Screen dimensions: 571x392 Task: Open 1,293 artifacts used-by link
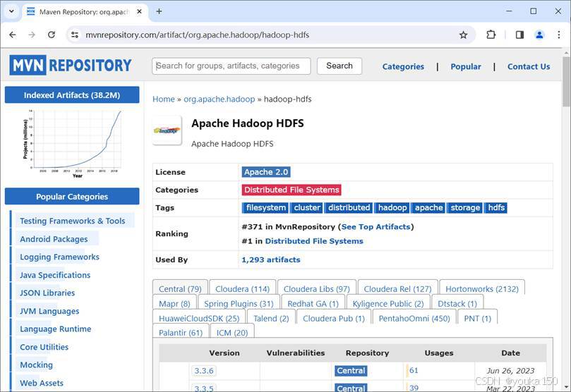pyautogui.click(x=271, y=259)
